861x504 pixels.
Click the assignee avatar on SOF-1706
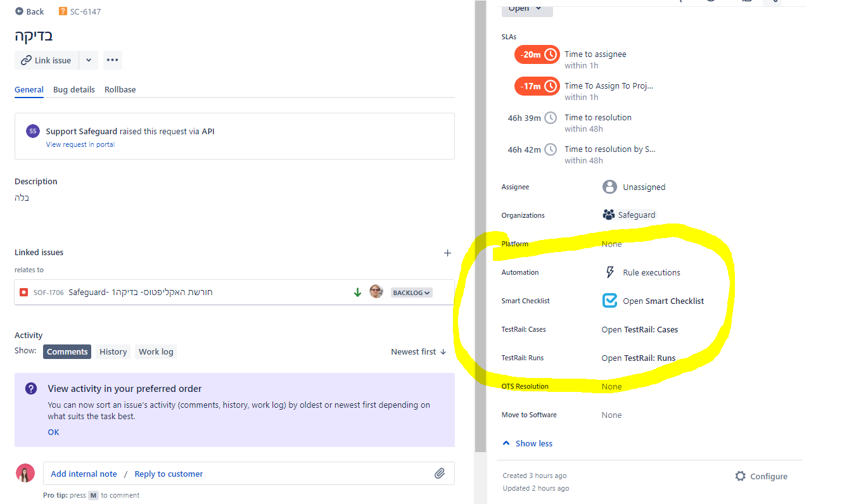tap(376, 292)
